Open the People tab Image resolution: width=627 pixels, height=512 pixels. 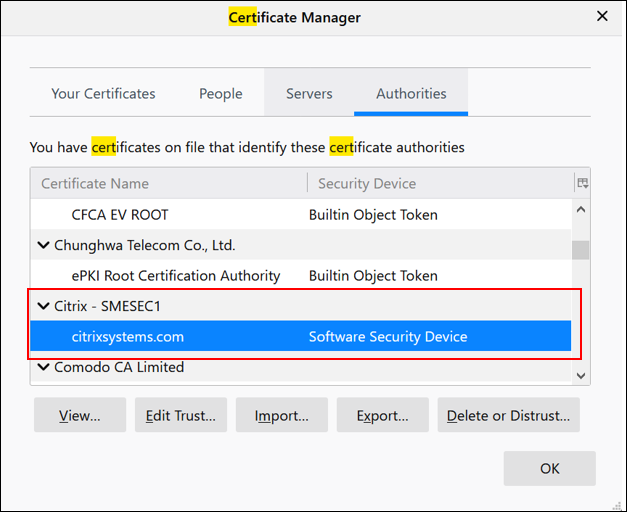[x=220, y=93]
